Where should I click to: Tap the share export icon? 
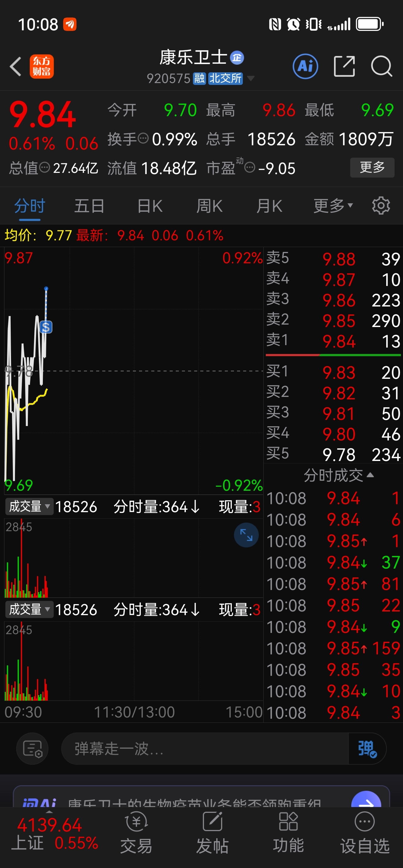pyautogui.click(x=344, y=67)
